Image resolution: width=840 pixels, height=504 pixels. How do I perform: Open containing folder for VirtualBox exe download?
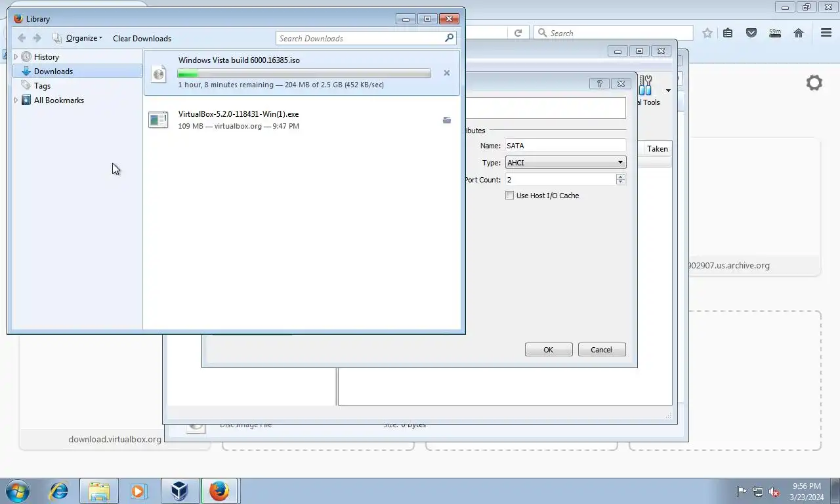[447, 120]
